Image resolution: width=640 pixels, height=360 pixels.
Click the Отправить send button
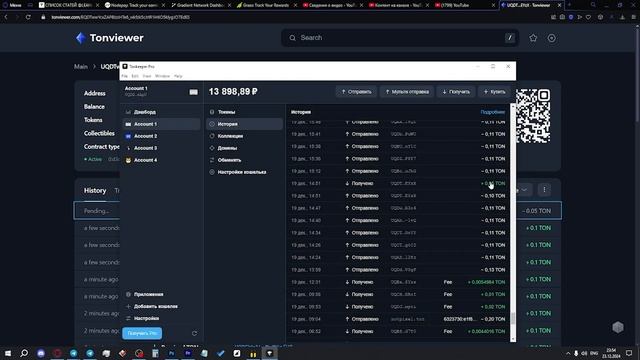click(x=356, y=92)
